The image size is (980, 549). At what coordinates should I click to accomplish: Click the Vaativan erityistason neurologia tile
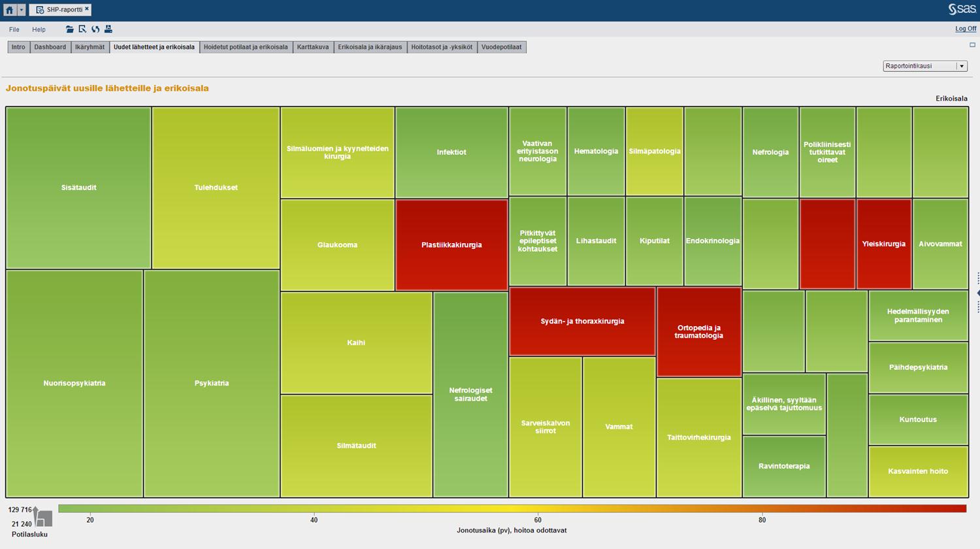pos(538,152)
